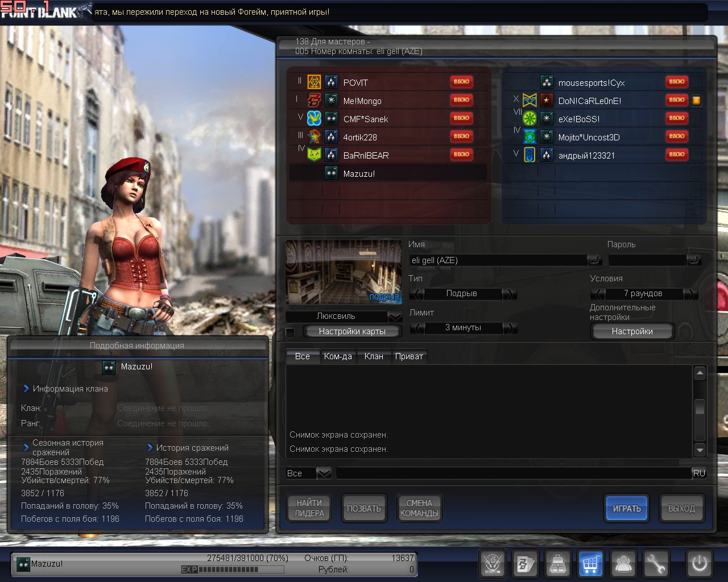
Task: Open the clan emblem icon in bottom bar
Action: click(493, 564)
